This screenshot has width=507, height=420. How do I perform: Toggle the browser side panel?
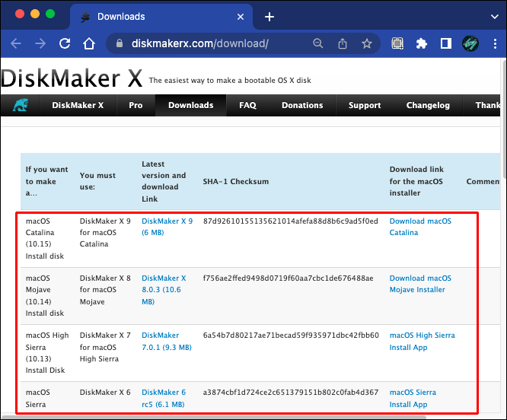click(446, 43)
